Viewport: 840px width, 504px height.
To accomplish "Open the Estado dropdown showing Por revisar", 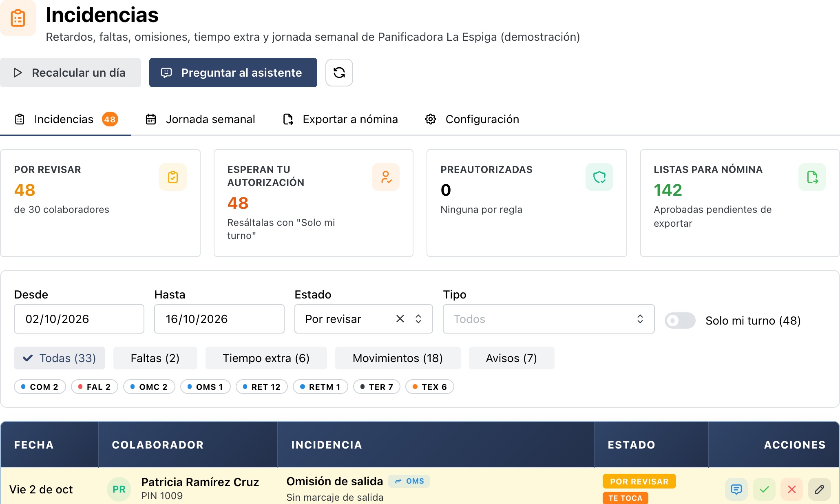I will click(x=364, y=319).
